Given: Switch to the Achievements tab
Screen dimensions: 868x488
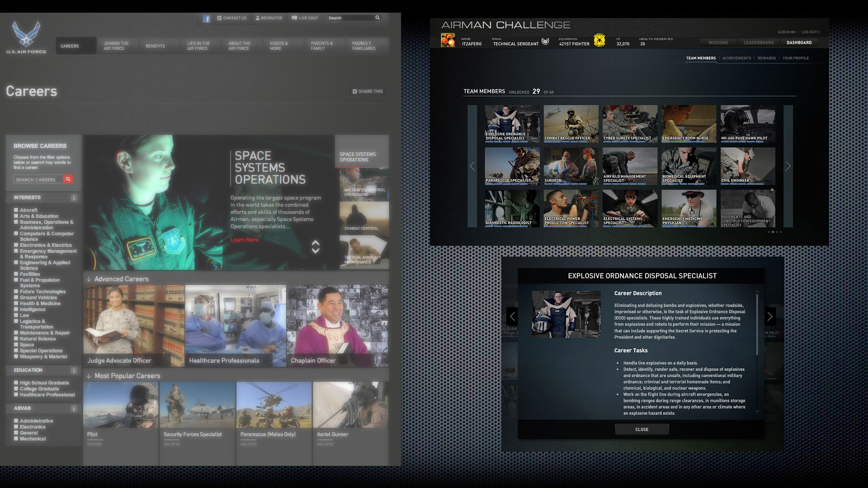Looking at the screenshot, I should [736, 58].
